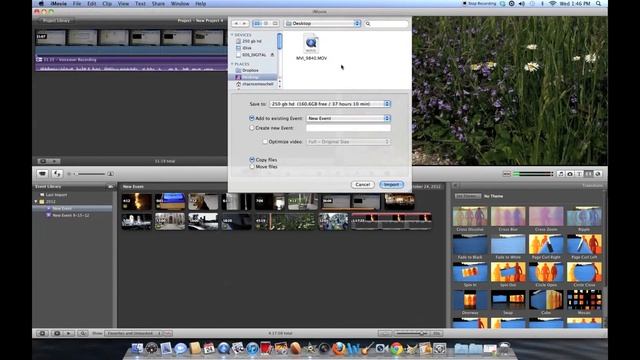Play selected event in full screen
The height and width of the screenshot is (360, 640).
point(57,333)
